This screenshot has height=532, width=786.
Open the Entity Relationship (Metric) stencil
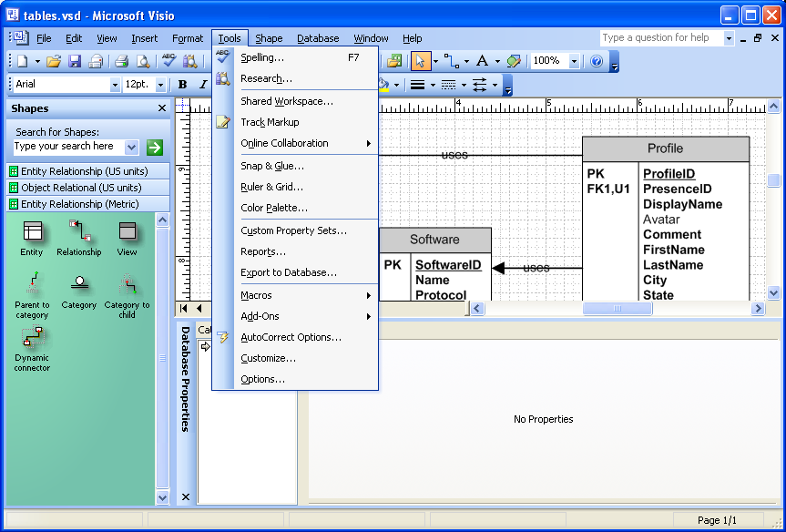[80, 204]
